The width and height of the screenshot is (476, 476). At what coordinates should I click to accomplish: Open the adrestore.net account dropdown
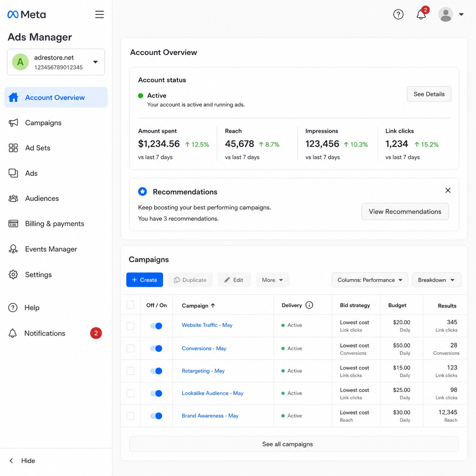click(x=56, y=62)
